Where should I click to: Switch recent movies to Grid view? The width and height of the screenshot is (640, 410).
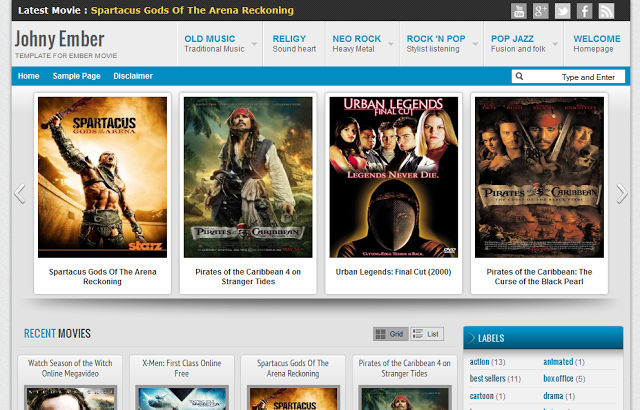point(391,334)
